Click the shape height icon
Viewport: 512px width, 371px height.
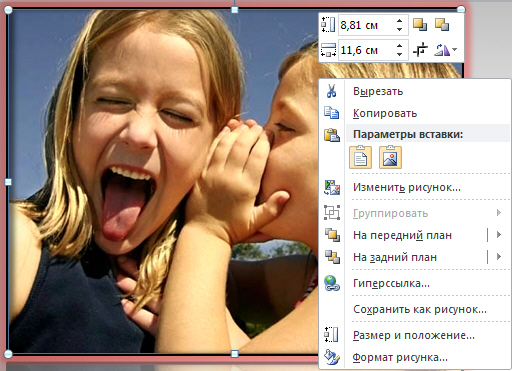point(328,25)
